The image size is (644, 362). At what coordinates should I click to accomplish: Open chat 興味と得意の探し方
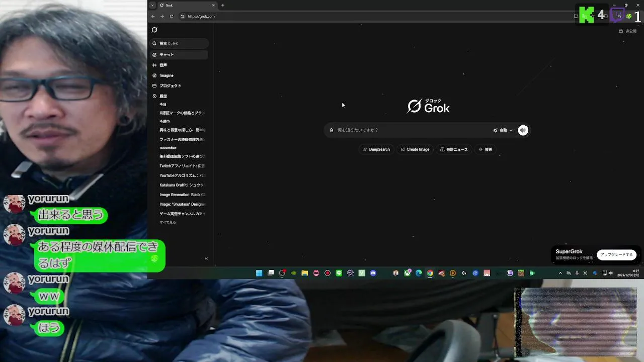182,130
